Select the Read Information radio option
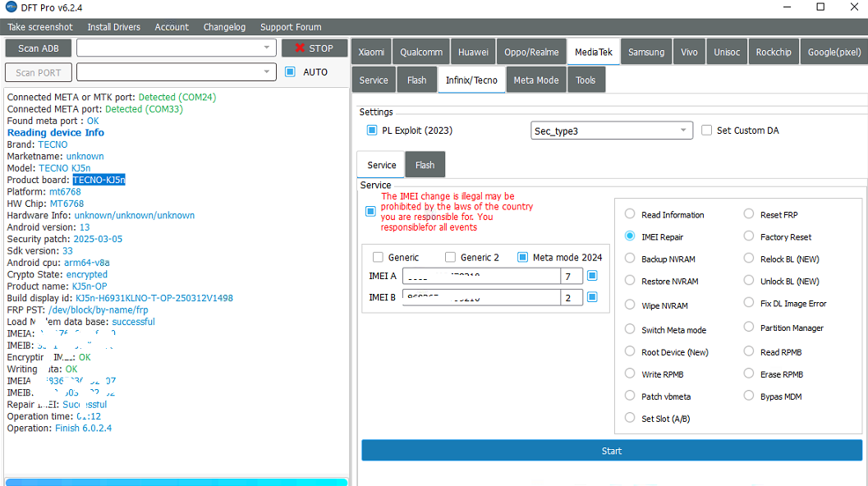Viewport: 868px width, 486px height. [x=629, y=213]
